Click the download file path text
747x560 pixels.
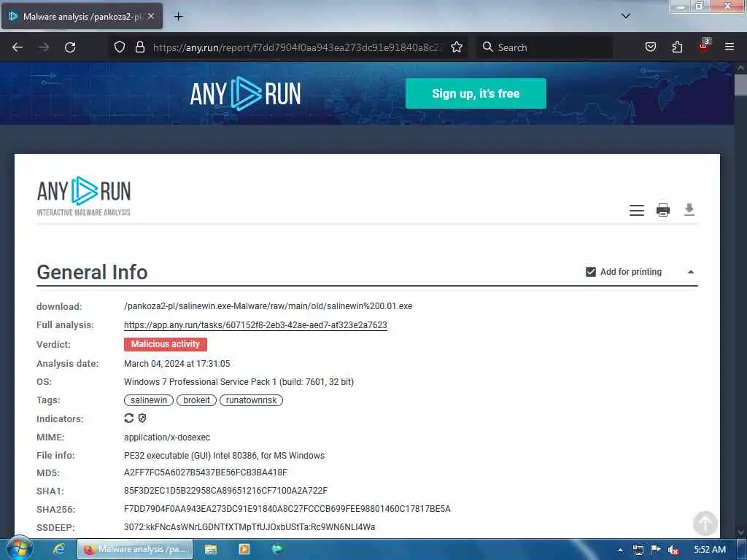(268, 306)
